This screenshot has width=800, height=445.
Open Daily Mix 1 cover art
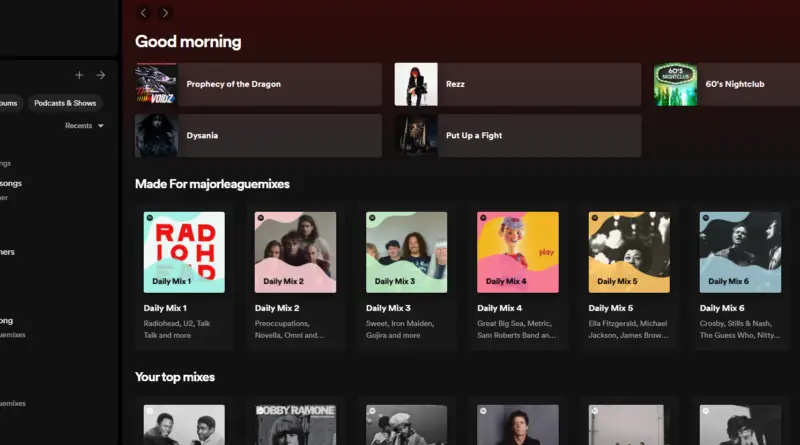click(184, 252)
